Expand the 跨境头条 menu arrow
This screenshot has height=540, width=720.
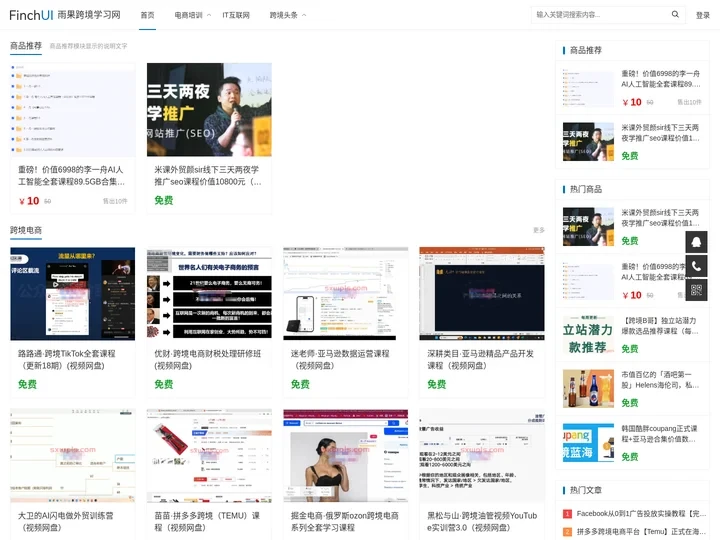(x=304, y=15)
